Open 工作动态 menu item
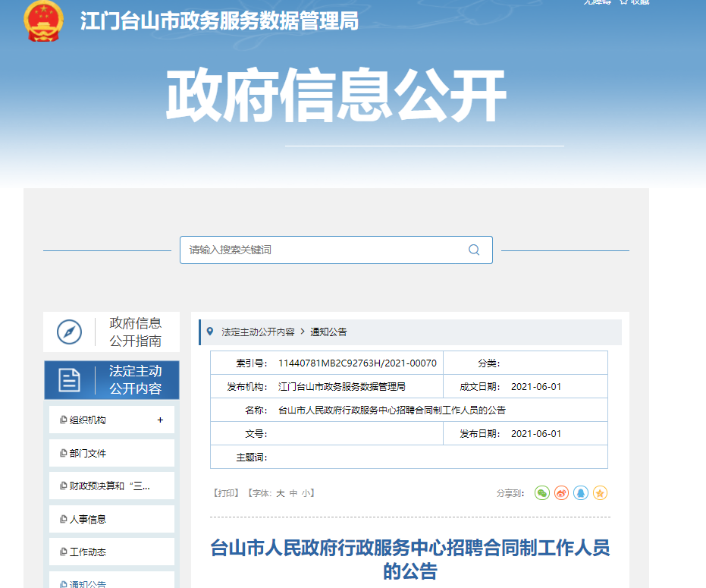 tap(111, 552)
